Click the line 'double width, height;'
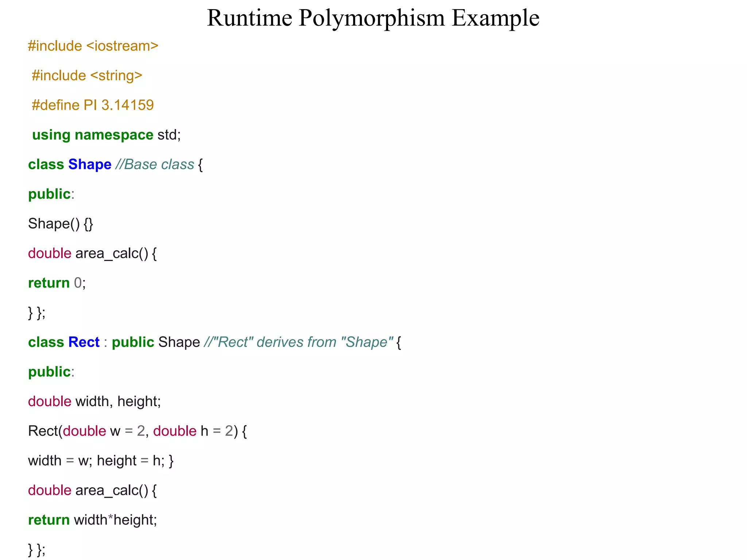 94,401
